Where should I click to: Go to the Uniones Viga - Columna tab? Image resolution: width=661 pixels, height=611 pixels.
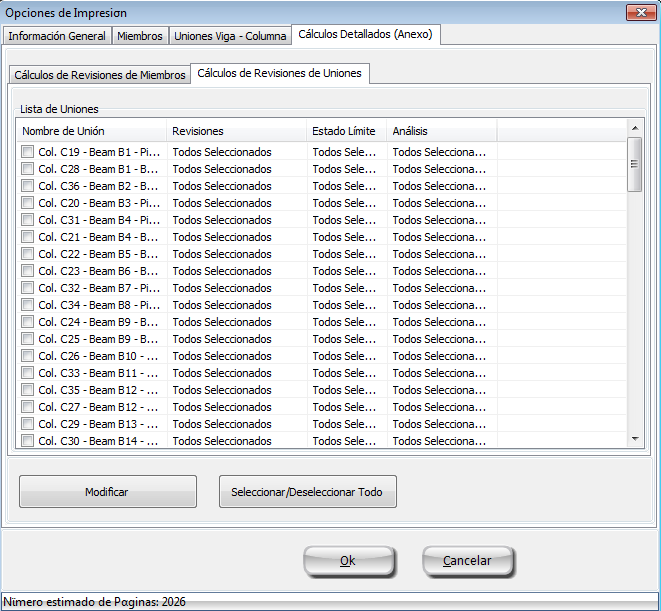[x=230, y=36]
